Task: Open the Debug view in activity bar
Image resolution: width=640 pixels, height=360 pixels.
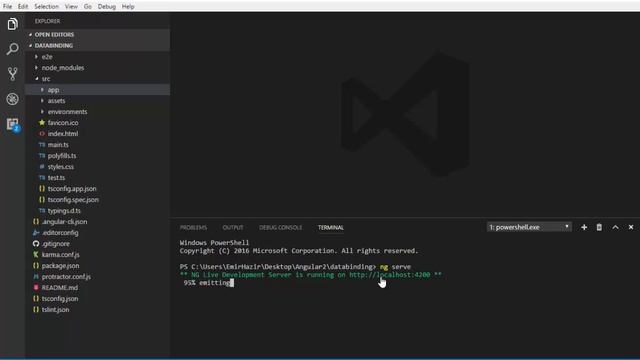Action: click(13, 99)
